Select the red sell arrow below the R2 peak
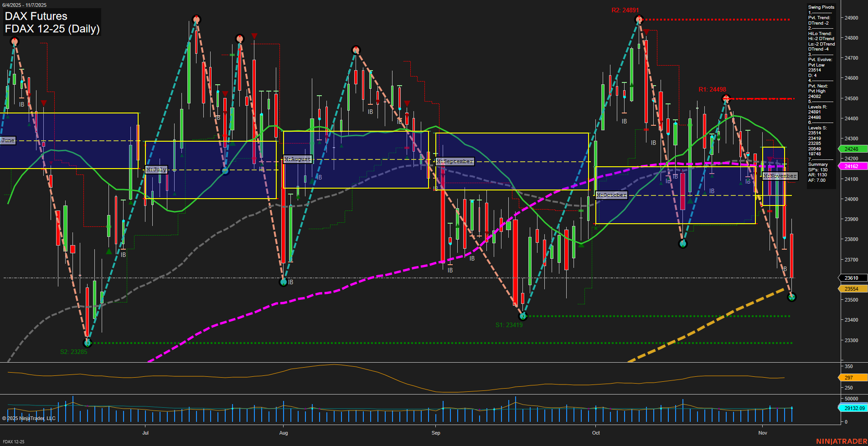Screen dimensions: 868x446 pos(646,32)
